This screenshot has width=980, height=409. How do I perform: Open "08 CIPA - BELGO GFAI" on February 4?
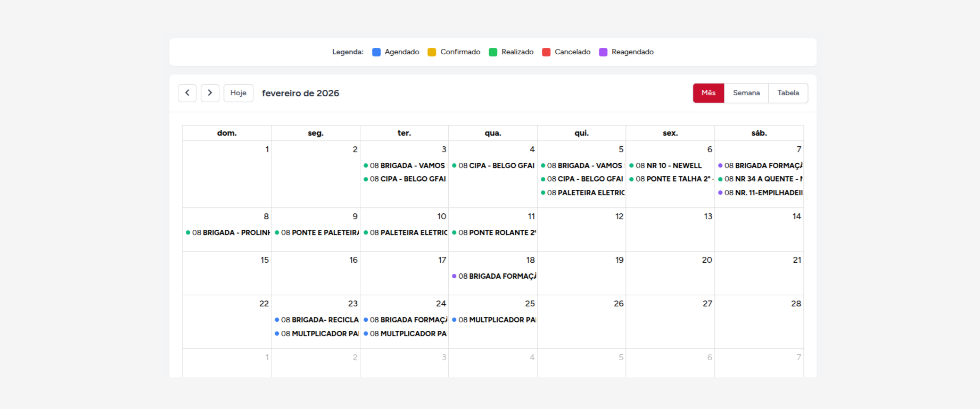tap(493, 165)
